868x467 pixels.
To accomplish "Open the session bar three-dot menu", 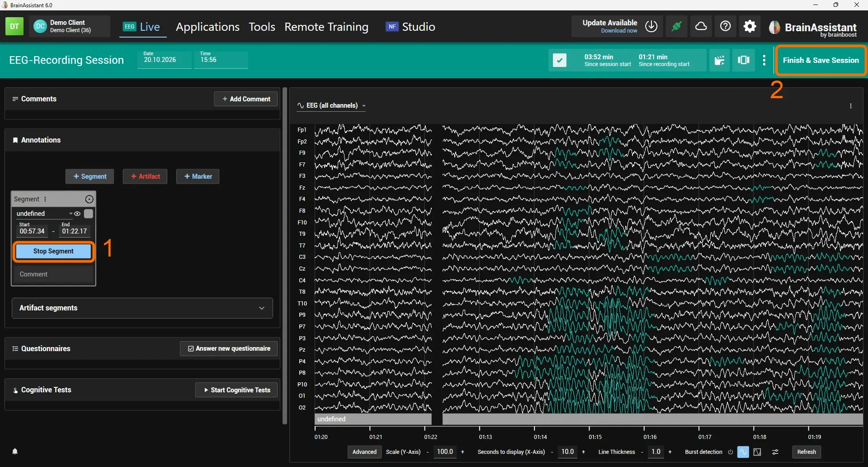I will point(764,60).
